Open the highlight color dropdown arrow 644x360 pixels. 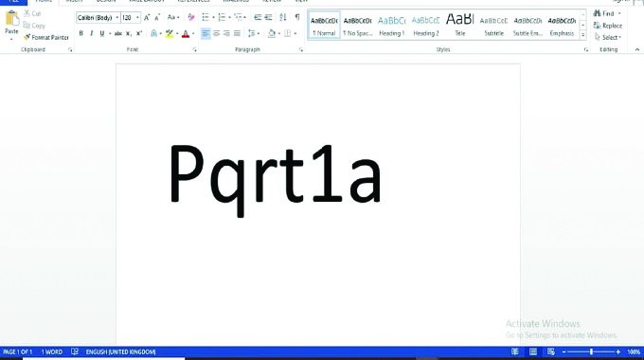(177, 34)
